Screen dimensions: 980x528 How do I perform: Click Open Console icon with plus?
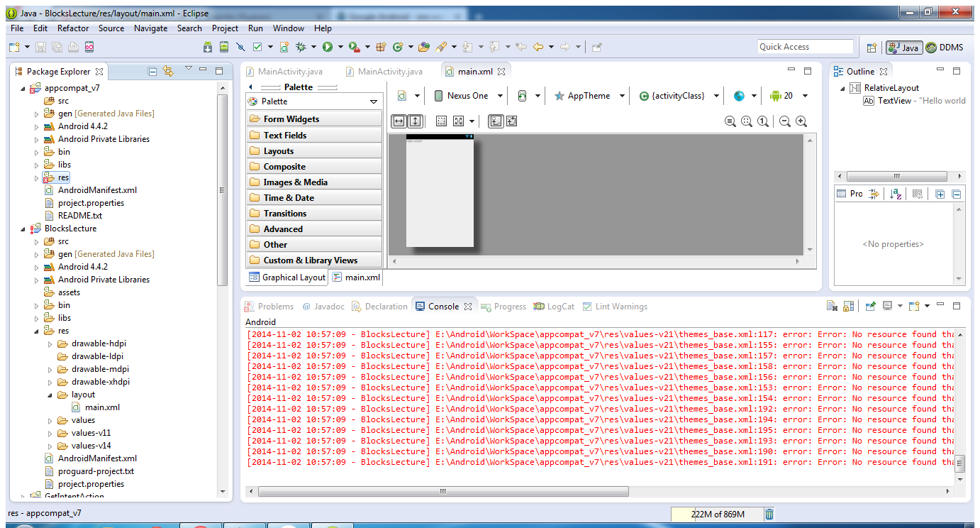pyautogui.click(x=914, y=306)
